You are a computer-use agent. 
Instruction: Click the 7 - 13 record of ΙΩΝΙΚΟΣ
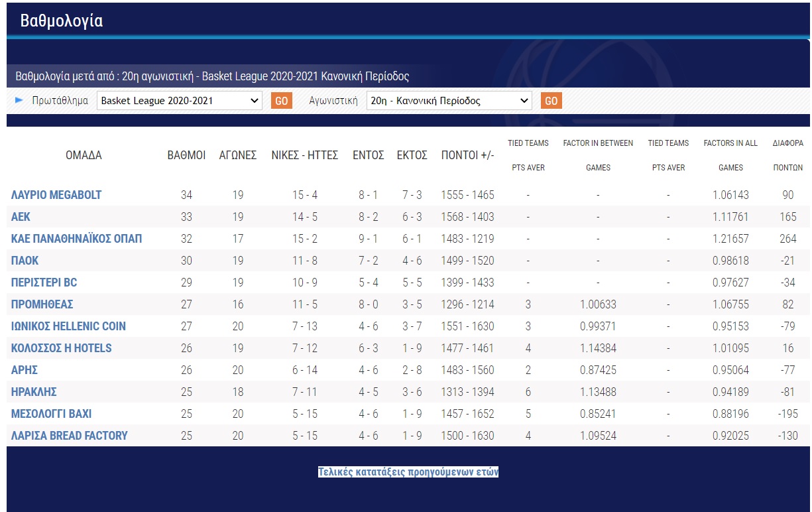click(305, 326)
